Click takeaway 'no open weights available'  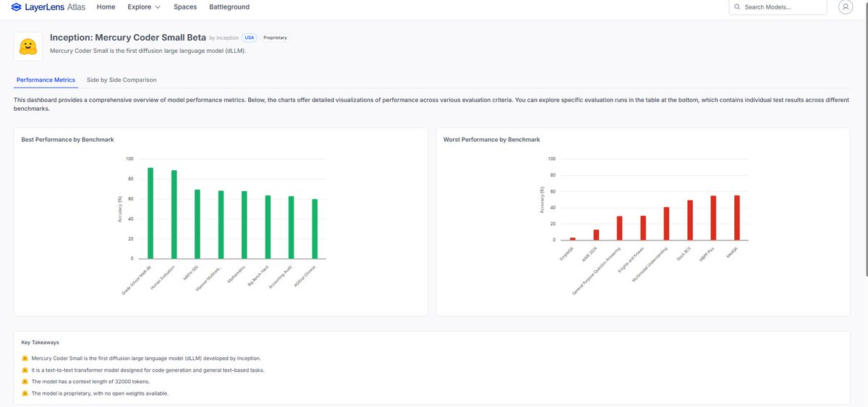tap(100, 393)
